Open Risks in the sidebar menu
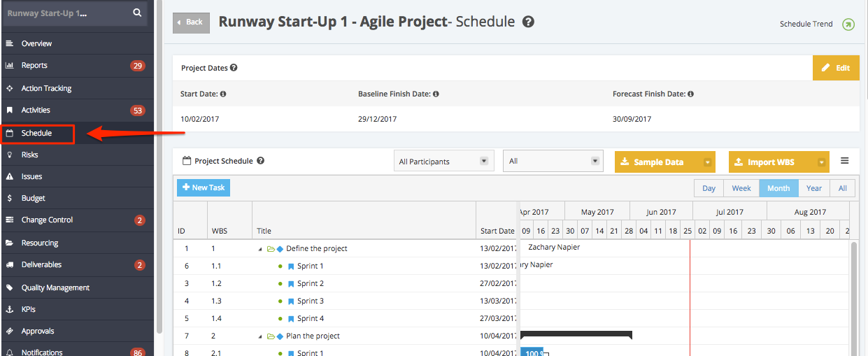The image size is (868, 356). [x=30, y=155]
